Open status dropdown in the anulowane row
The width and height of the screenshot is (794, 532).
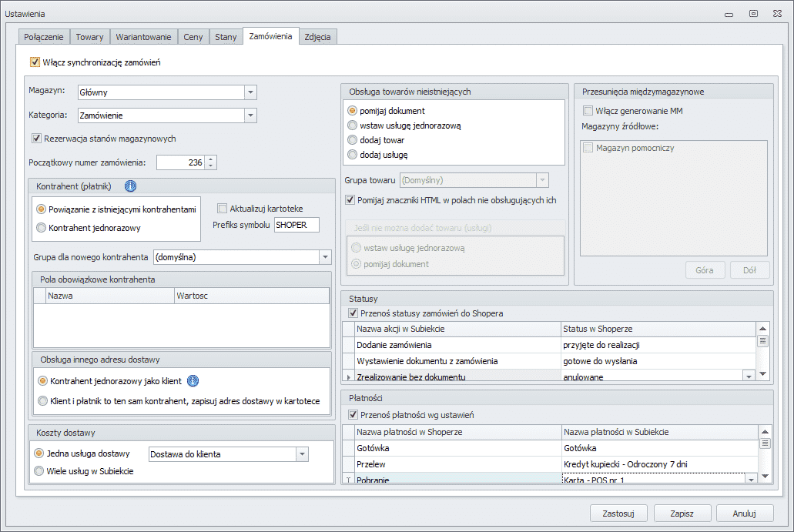click(x=749, y=376)
